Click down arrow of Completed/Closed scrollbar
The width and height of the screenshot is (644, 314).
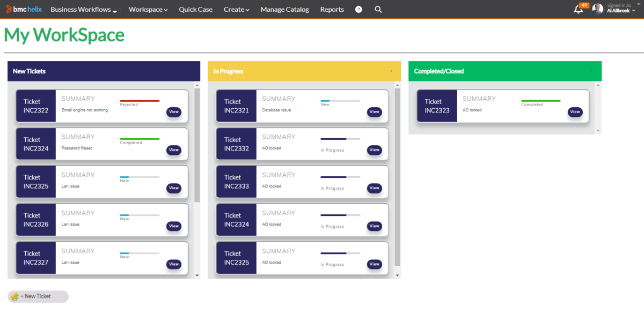pyautogui.click(x=598, y=131)
